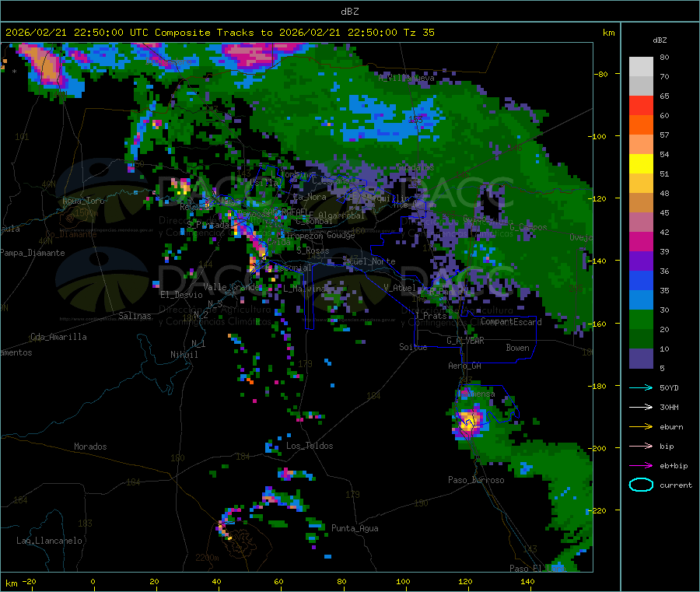Image resolution: width=700 pixels, height=592 pixels.
Task: Click the -200 km vertical axis tick label
Action: (597, 448)
